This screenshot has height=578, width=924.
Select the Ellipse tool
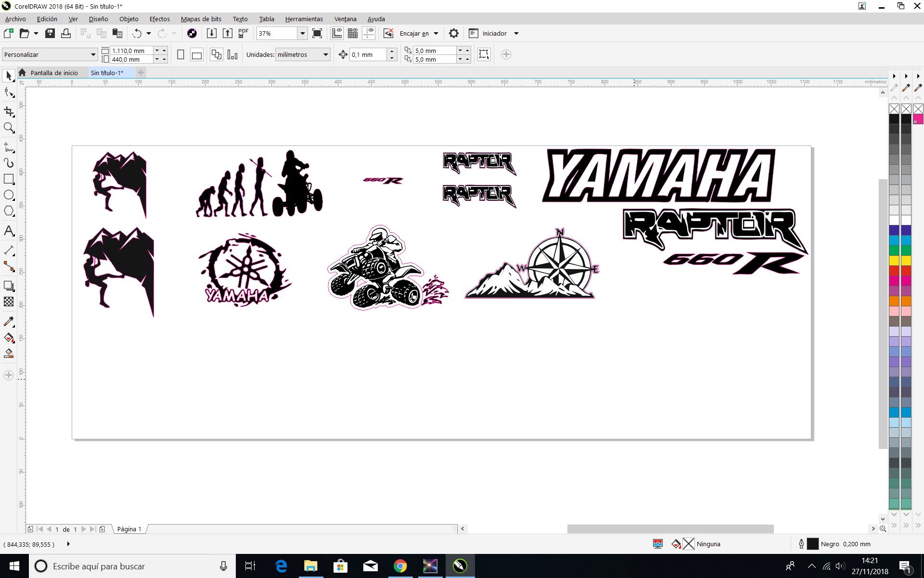[x=9, y=195]
